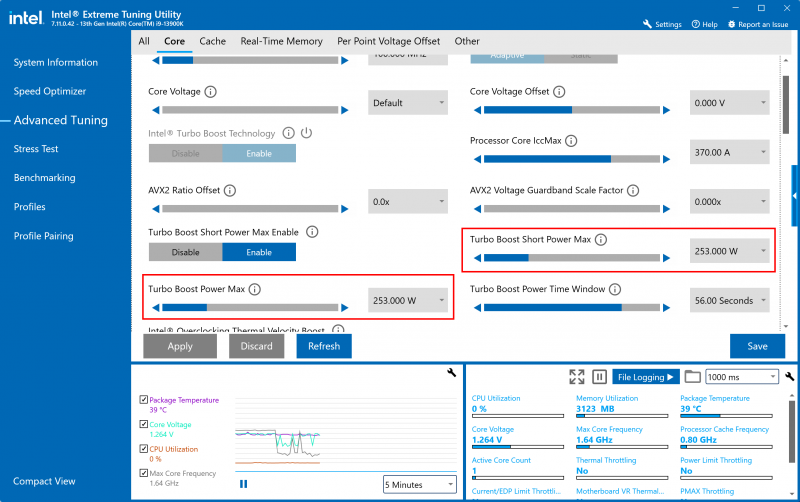Open the log folder icon
Image resolution: width=800 pixels, height=502 pixels.
pos(692,377)
